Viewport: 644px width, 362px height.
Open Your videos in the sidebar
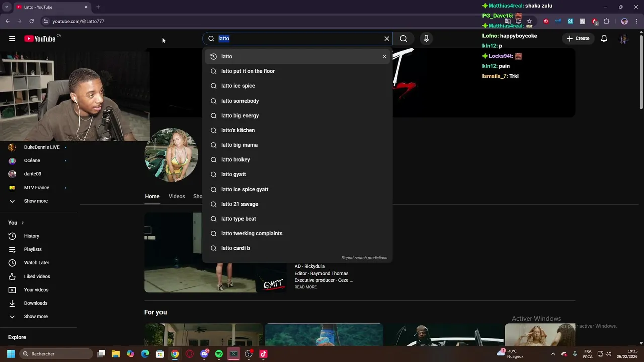point(39,290)
